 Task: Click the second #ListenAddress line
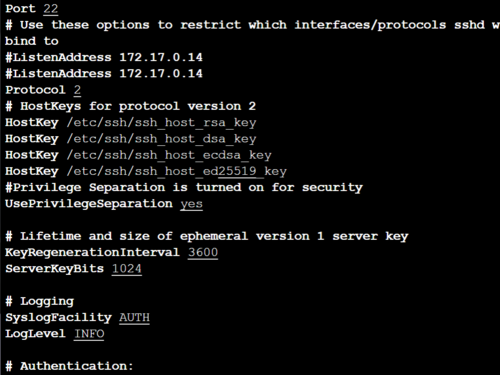point(104,74)
